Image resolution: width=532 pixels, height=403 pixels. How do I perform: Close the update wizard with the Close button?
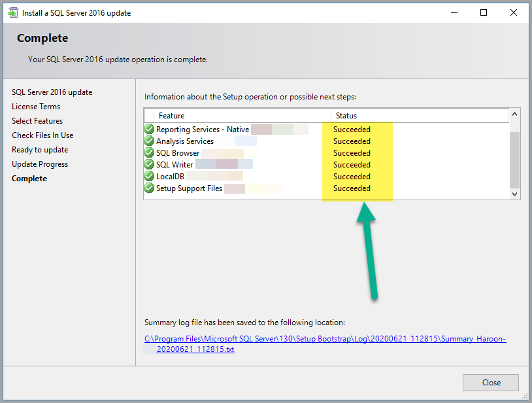point(491,383)
